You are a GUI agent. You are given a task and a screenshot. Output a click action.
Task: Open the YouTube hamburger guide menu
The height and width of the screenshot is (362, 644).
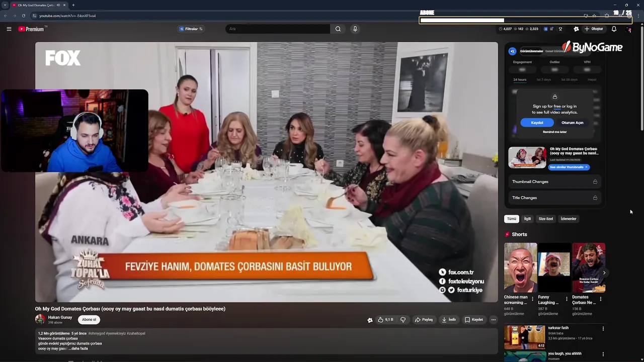[9, 29]
